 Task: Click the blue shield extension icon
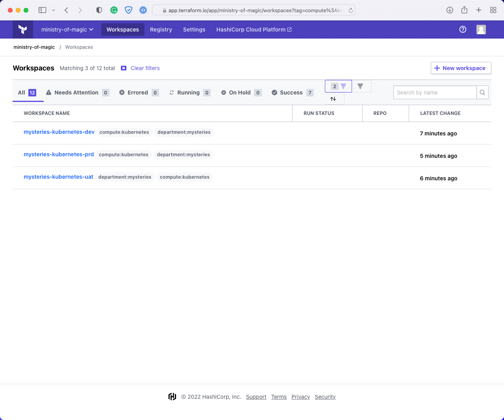[128, 10]
